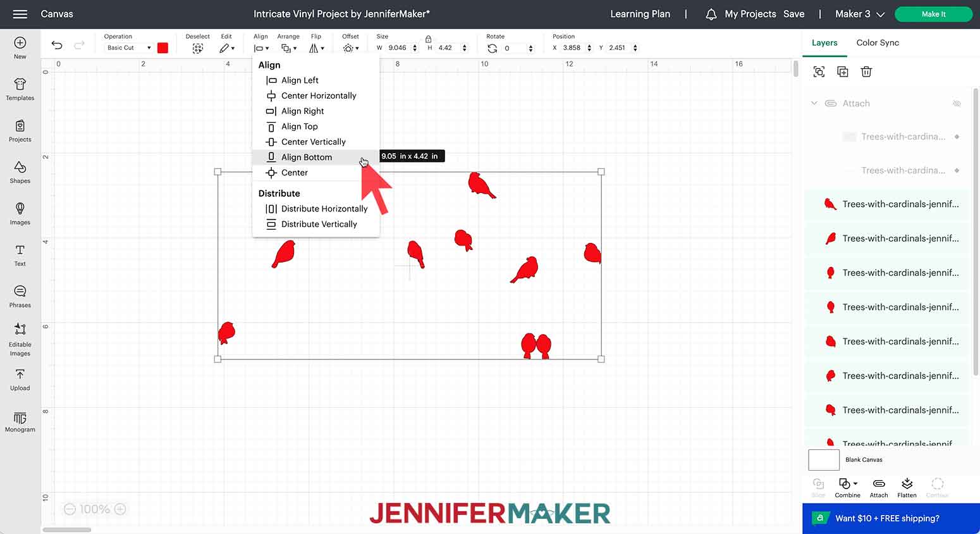This screenshot has height=534, width=980.
Task: Open the hamburger main menu
Action: (x=20, y=14)
